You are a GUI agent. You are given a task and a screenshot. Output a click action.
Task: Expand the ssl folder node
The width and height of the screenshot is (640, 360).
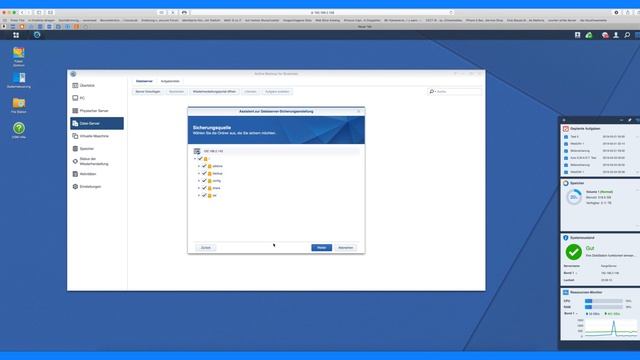pyautogui.click(x=199, y=196)
